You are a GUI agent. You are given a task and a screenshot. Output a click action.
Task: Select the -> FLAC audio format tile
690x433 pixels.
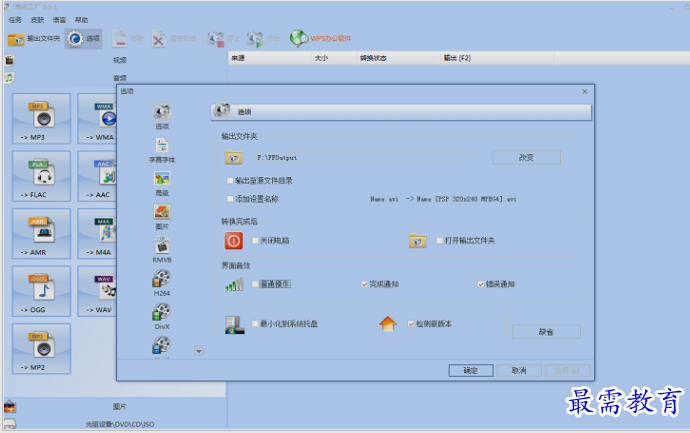coord(41,176)
